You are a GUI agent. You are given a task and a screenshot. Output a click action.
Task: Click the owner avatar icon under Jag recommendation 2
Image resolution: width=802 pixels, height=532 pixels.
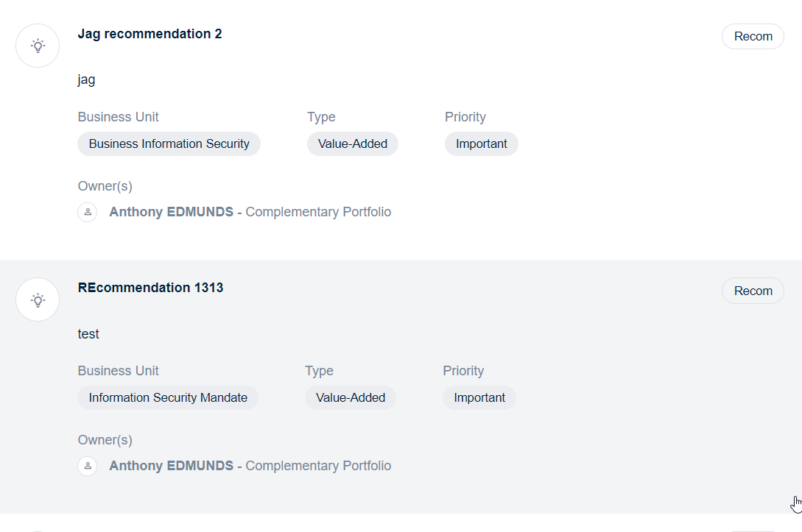pos(88,212)
